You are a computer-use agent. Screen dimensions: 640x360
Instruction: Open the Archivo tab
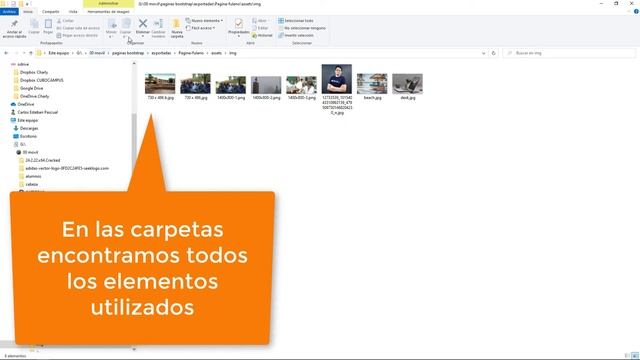click(9, 12)
